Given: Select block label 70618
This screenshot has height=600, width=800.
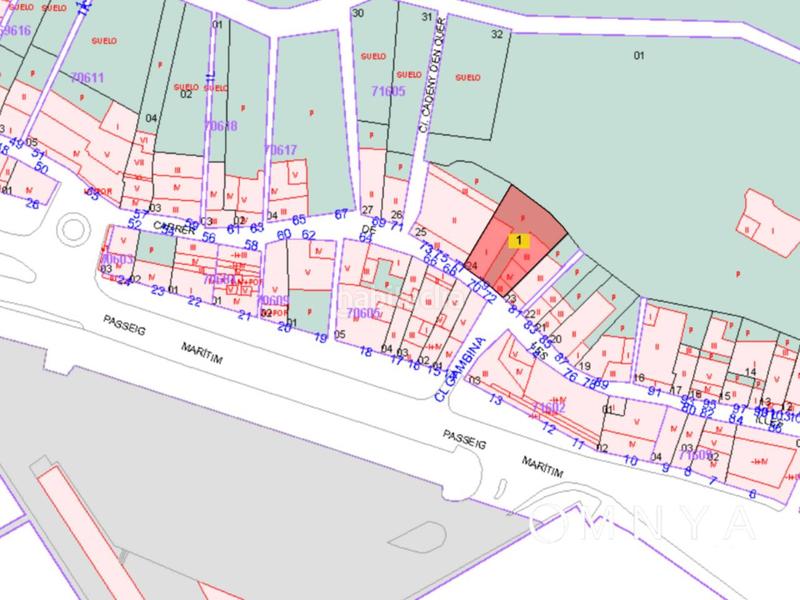Looking at the screenshot, I should [220, 126].
